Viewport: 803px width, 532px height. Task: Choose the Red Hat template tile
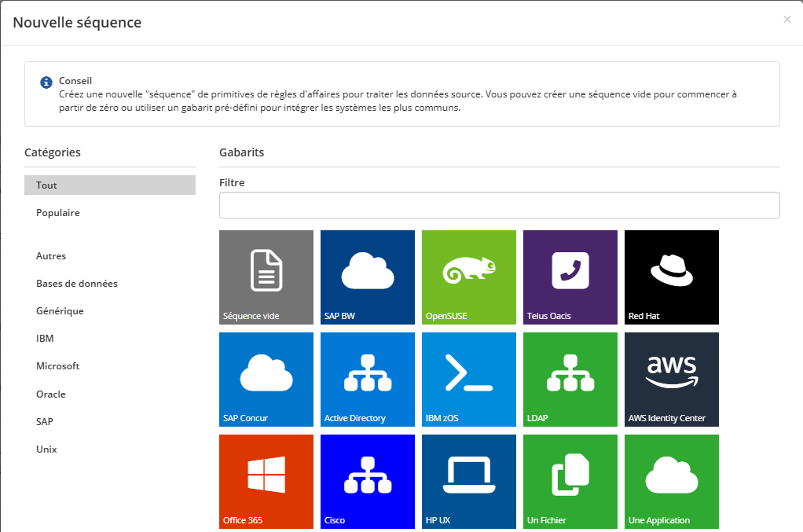671,277
